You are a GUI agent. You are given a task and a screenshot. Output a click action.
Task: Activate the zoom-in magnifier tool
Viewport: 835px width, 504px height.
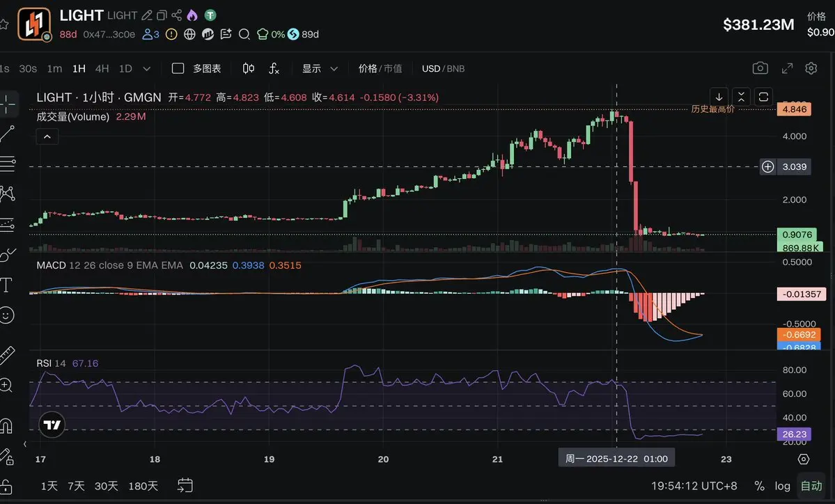click(6, 385)
